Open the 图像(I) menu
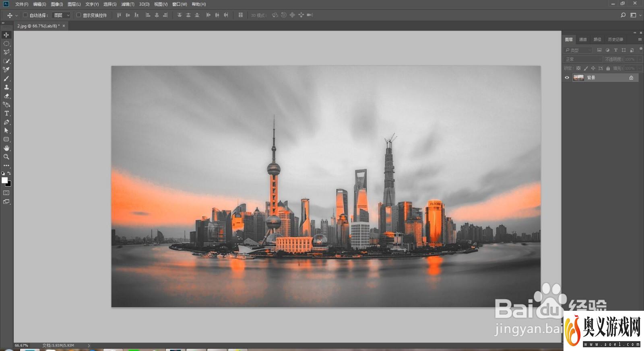Screen dimensions: 644x351 click(x=57, y=4)
